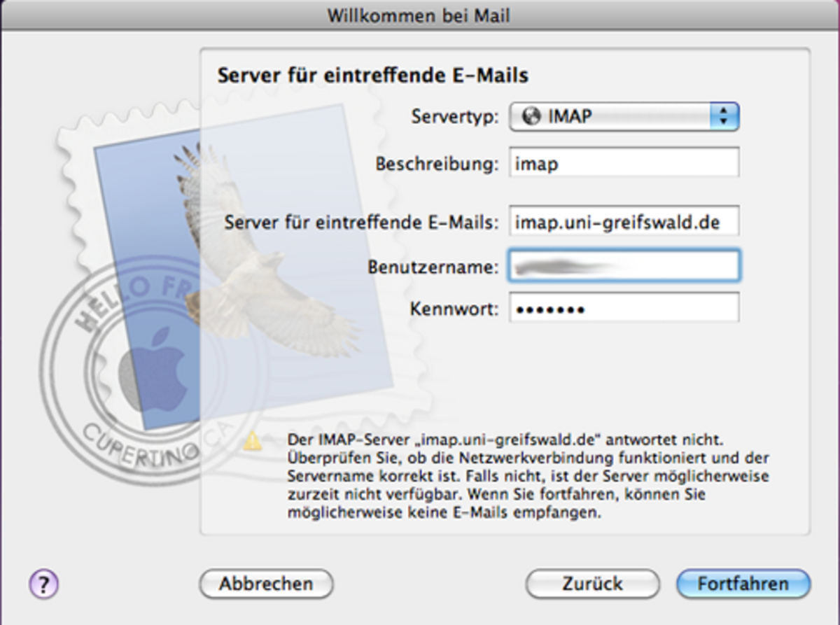Click the 'Server für eintreffende E-Mails' heading

click(x=372, y=75)
